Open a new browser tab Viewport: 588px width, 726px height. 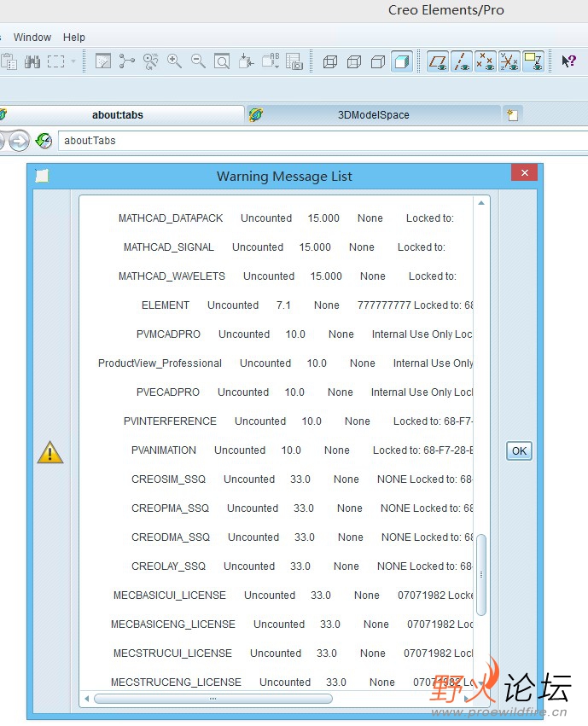tap(513, 115)
